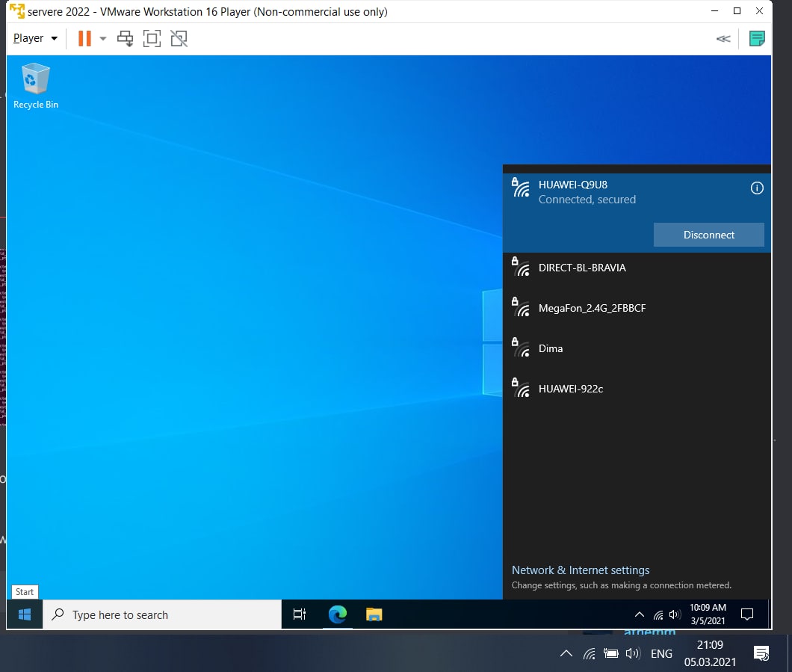Collapse VMware toolbar devices with double chevron
The width and height of the screenshot is (792, 672).
[723, 38]
